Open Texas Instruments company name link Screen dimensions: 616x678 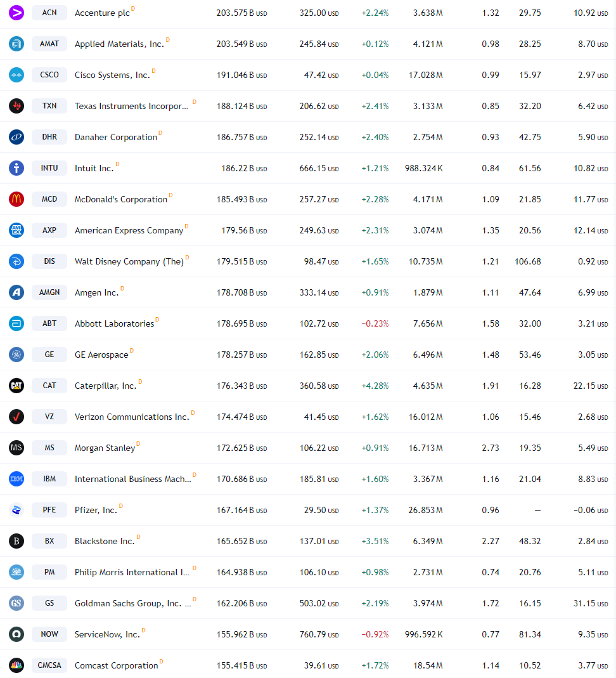pos(131,107)
